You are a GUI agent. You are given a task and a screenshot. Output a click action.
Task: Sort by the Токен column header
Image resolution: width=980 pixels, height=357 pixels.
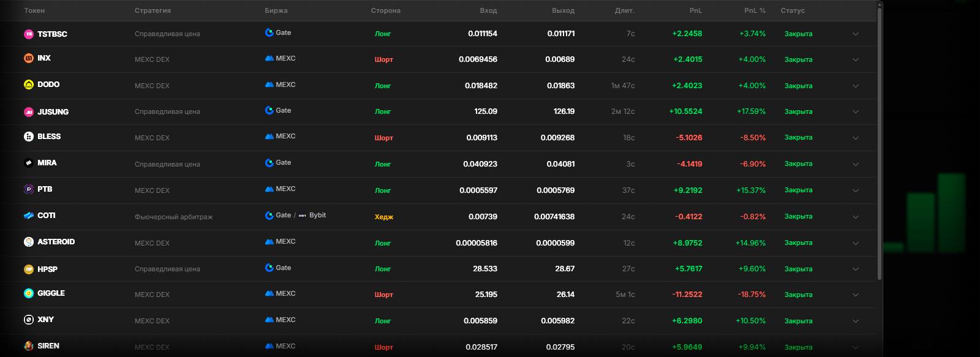(34, 10)
